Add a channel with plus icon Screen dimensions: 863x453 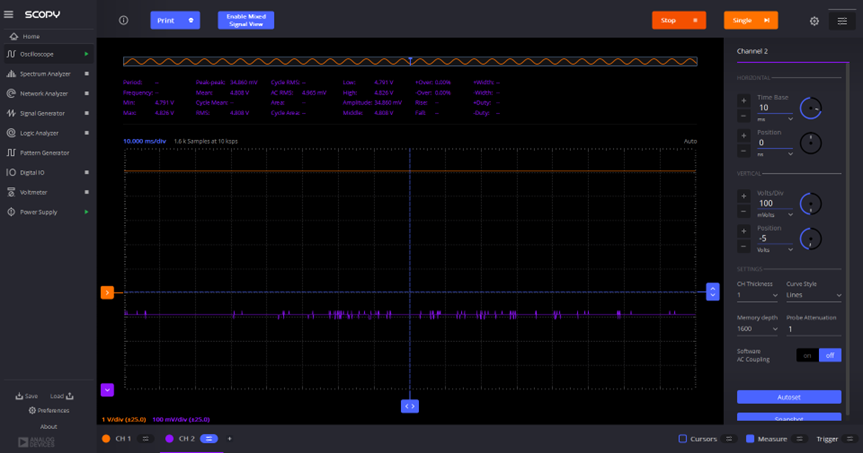pos(230,439)
